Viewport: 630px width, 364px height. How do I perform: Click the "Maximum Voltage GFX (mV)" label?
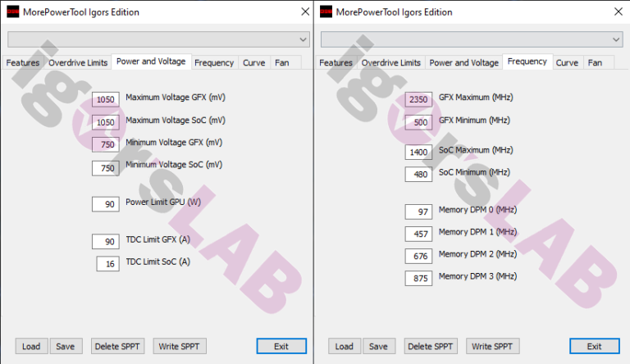pyautogui.click(x=176, y=98)
